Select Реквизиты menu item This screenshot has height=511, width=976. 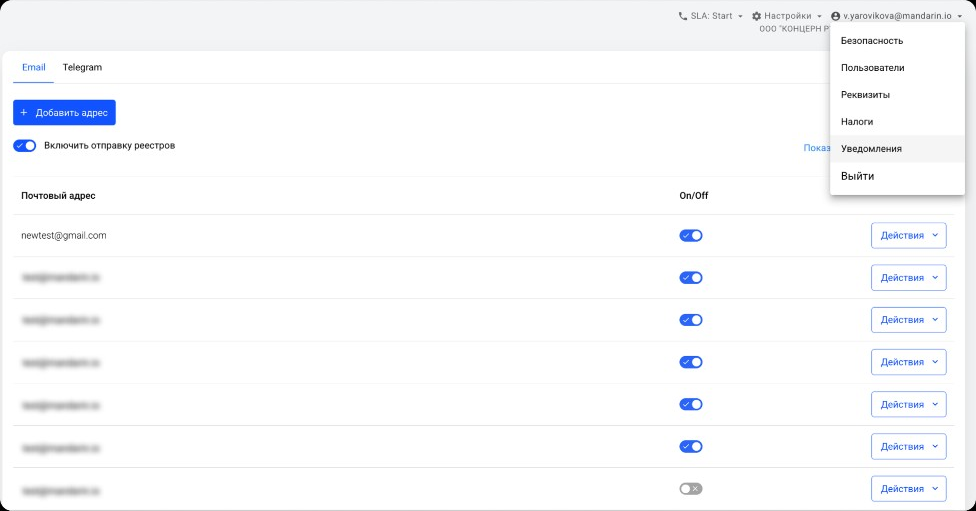click(x=865, y=95)
